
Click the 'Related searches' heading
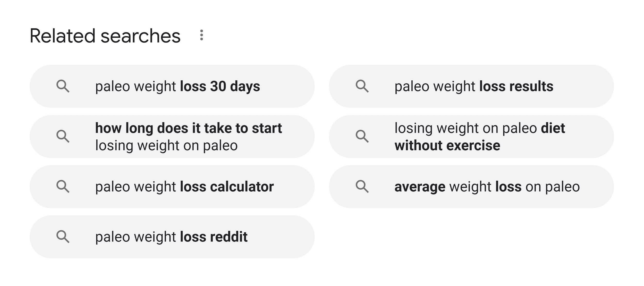(105, 36)
